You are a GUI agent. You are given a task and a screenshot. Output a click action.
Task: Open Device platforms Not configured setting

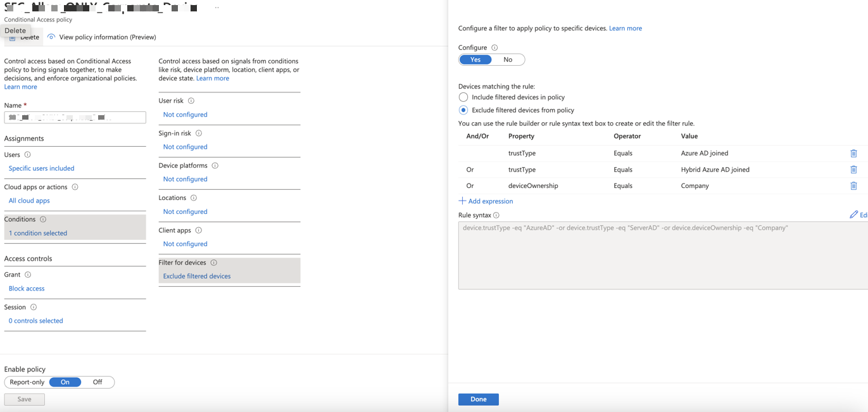185,179
